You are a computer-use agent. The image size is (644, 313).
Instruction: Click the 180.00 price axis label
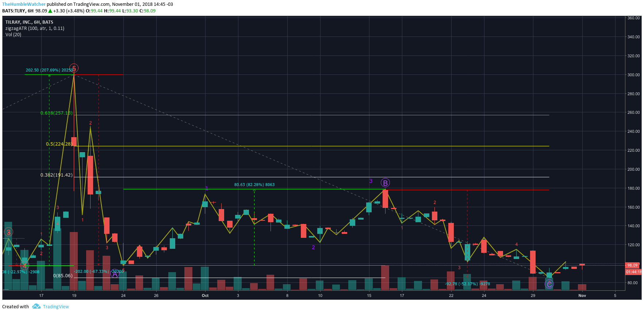pos(633,188)
